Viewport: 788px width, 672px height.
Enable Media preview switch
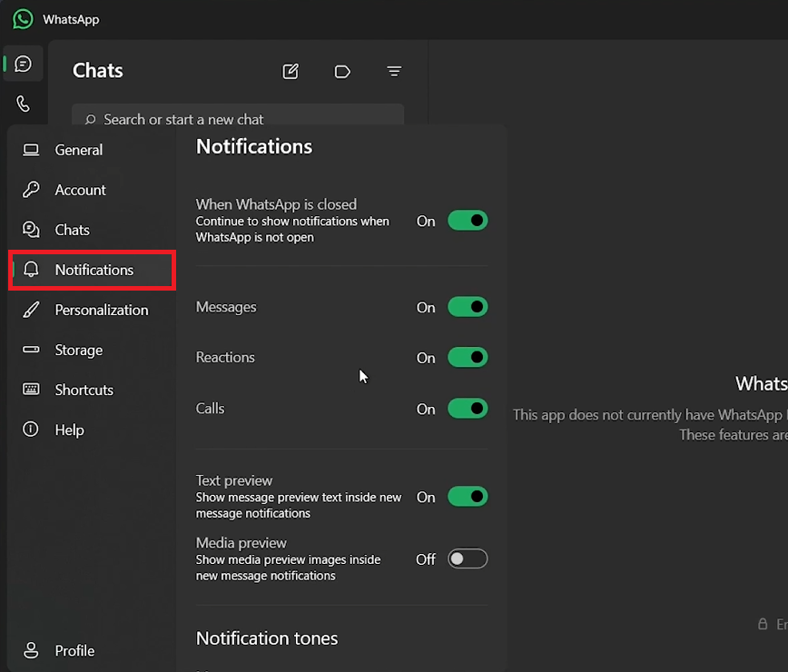click(x=468, y=558)
